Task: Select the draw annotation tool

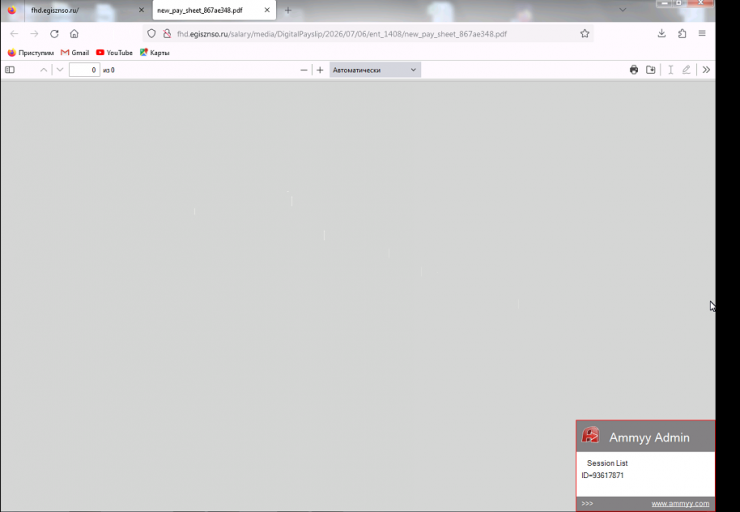Action: coord(686,70)
